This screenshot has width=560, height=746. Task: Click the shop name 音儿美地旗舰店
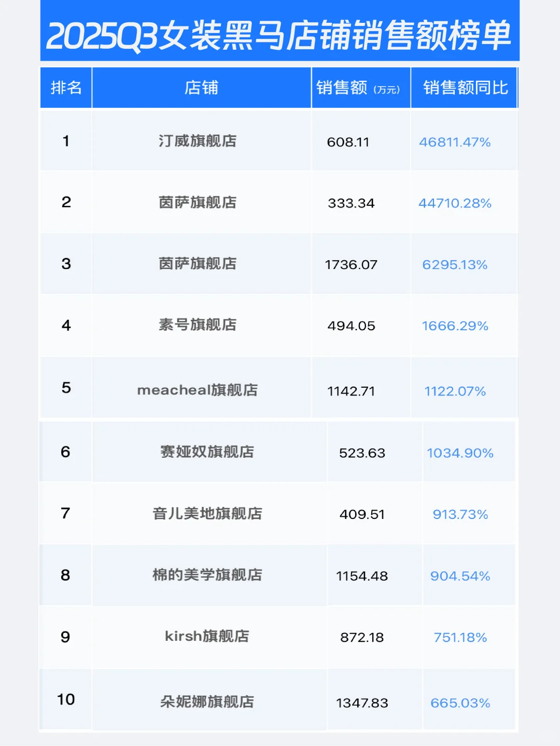pos(206,514)
